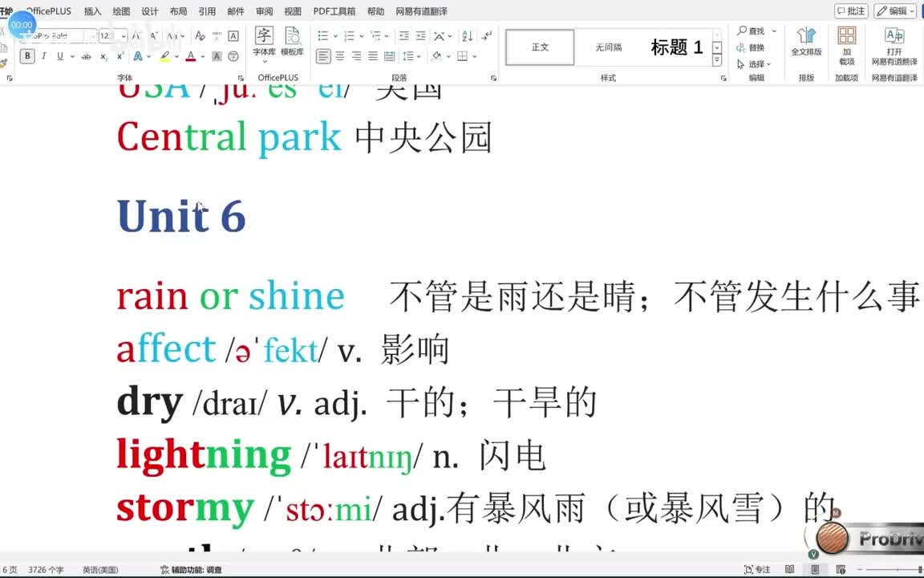Toggle strikethrough formatting
This screenshot has height=578, width=924.
pyautogui.click(x=87, y=57)
